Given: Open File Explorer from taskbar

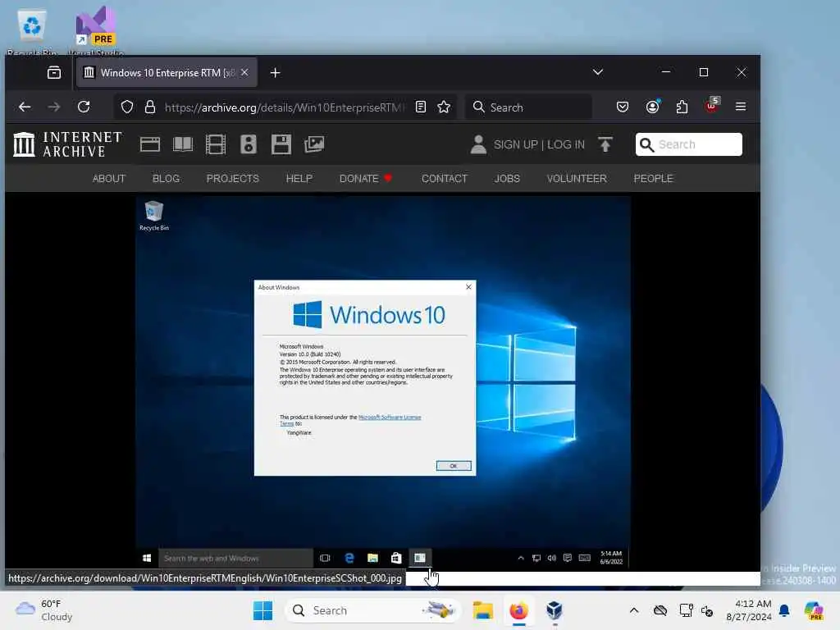Looking at the screenshot, I should [x=482, y=610].
